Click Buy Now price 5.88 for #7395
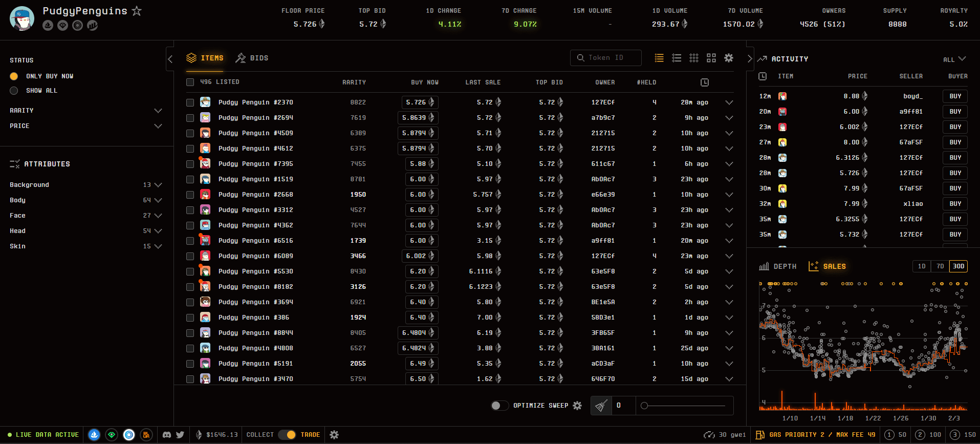This screenshot has width=980, height=444. (x=422, y=164)
